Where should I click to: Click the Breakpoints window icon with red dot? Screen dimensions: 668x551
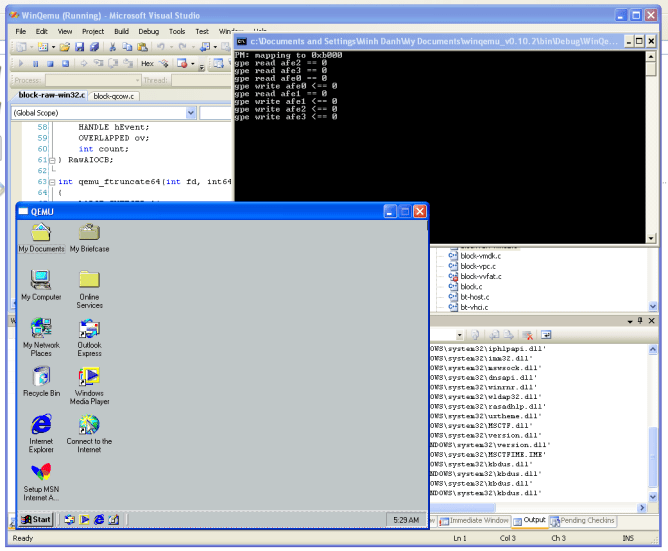click(x=182, y=63)
